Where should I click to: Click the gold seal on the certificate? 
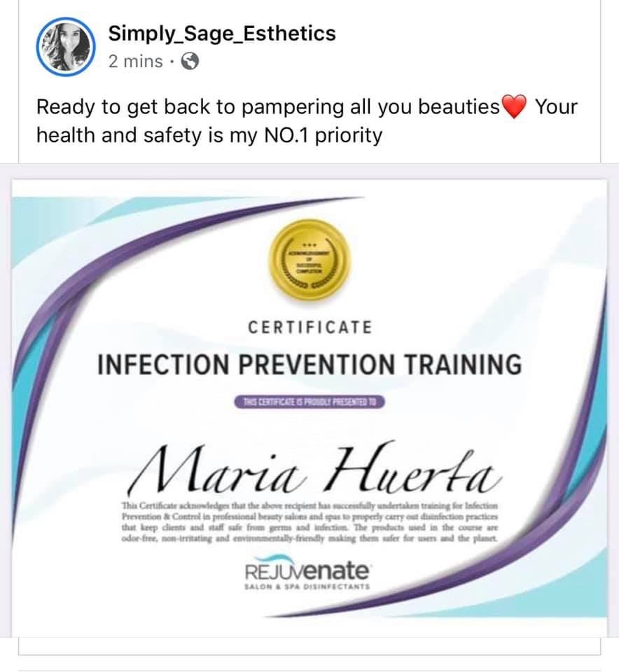coord(309,260)
